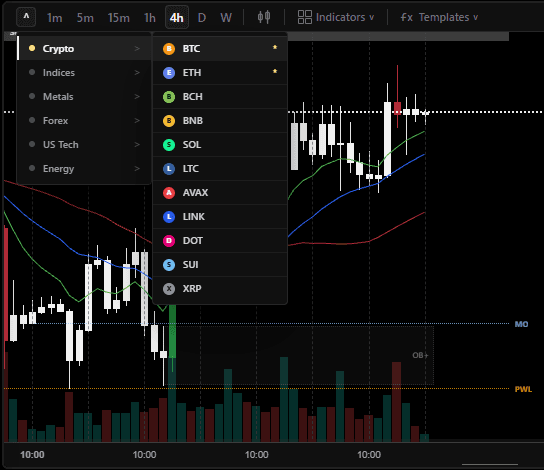Viewport: 544px width, 470px height.
Task: Click the pink DOT coin icon
Action: click(x=169, y=241)
